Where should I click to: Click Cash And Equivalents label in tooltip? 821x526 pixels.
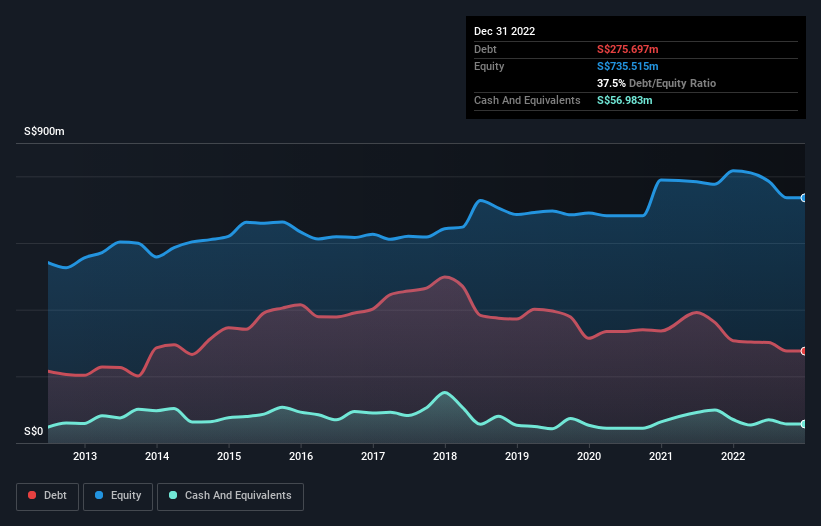[x=527, y=100]
